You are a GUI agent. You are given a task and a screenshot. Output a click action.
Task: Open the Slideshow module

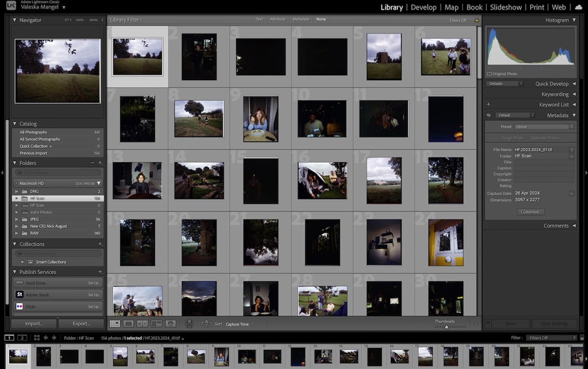506,7
